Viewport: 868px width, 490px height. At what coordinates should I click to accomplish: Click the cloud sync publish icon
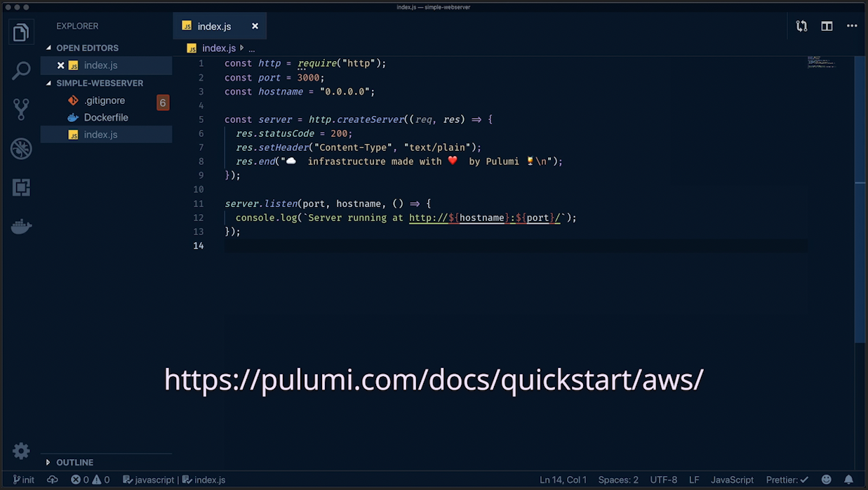click(x=52, y=480)
